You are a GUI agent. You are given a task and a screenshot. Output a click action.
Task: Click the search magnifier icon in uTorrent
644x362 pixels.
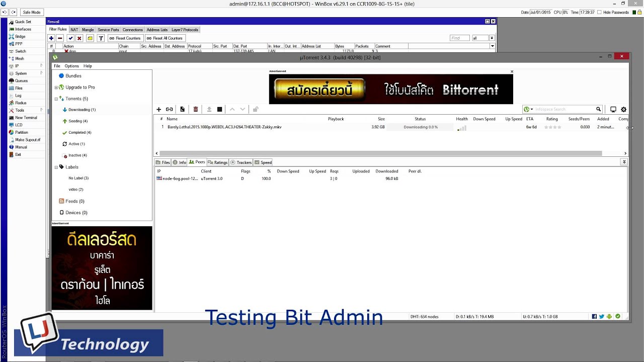click(598, 109)
